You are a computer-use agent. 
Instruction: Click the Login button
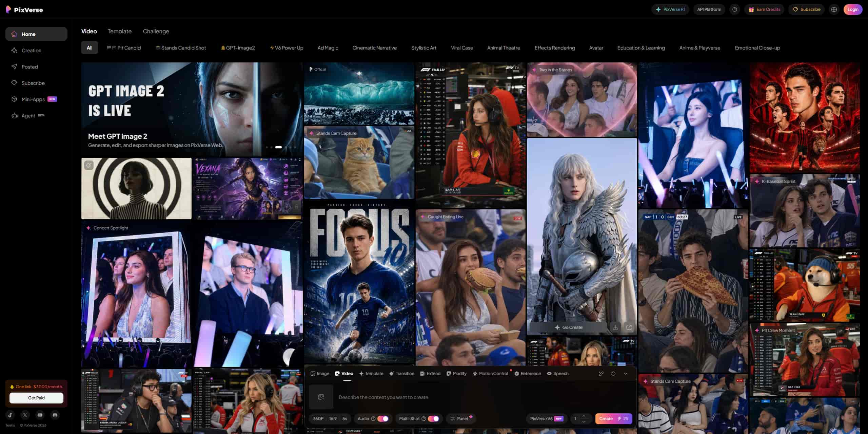point(853,10)
